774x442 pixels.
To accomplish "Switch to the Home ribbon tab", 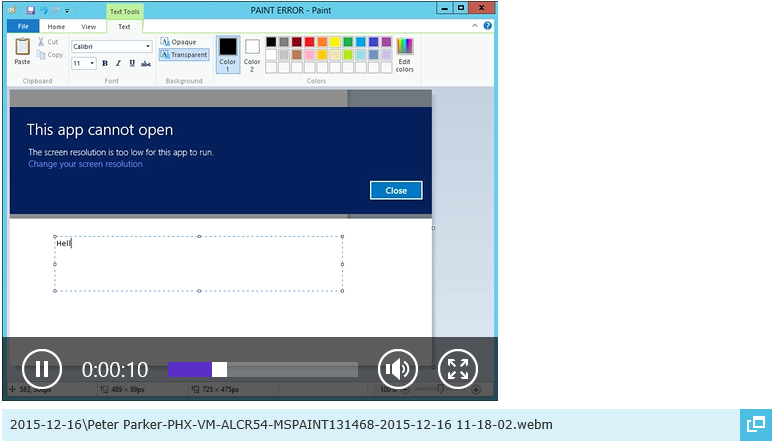I will (56, 27).
